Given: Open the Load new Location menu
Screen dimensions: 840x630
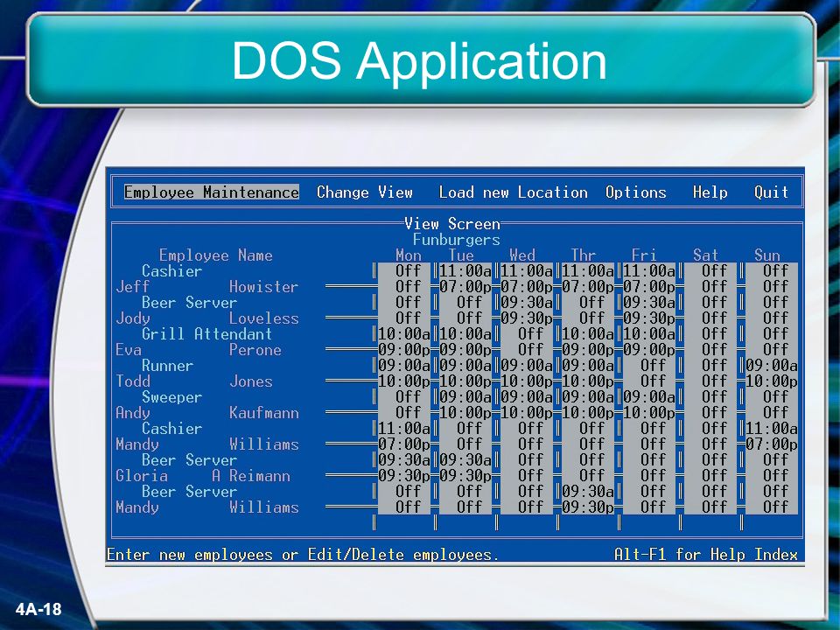Looking at the screenshot, I should (514, 192).
